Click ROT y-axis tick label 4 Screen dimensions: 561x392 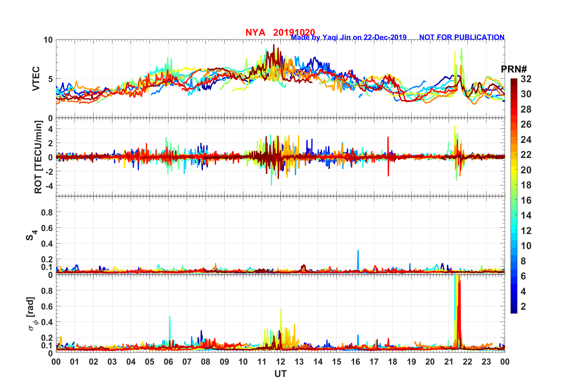50,129
